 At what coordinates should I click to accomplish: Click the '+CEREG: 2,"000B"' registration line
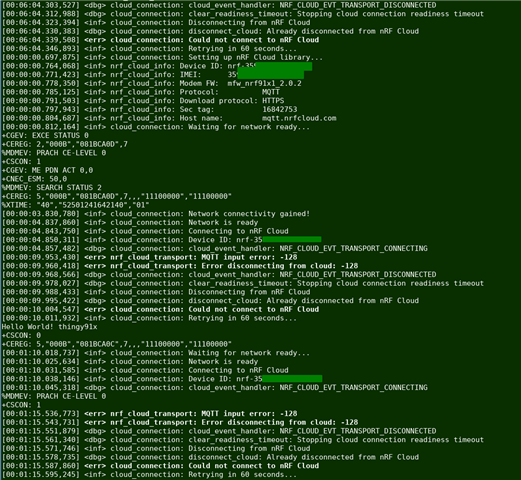[x=65, y=144]
